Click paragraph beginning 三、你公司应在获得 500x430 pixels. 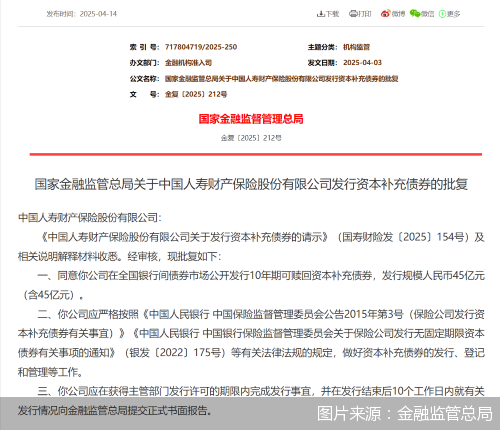click(251, 401)
